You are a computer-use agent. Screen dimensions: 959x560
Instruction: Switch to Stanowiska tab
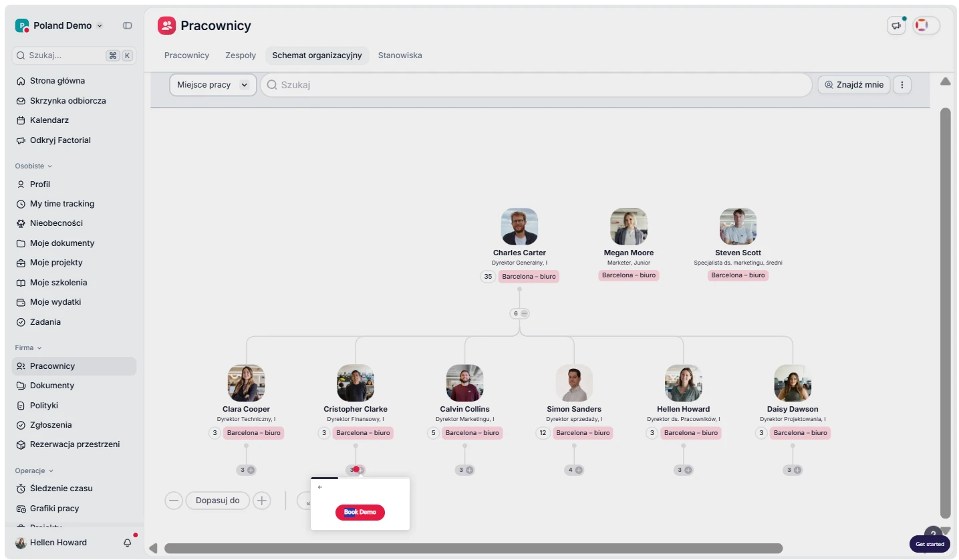click(x=400, y=55)
